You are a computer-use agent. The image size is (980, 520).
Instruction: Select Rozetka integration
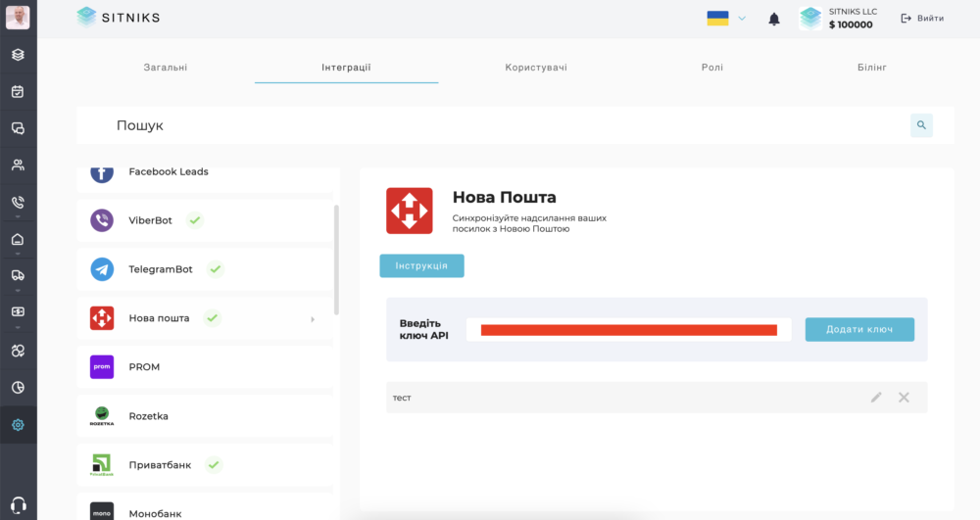pos(205,416)
